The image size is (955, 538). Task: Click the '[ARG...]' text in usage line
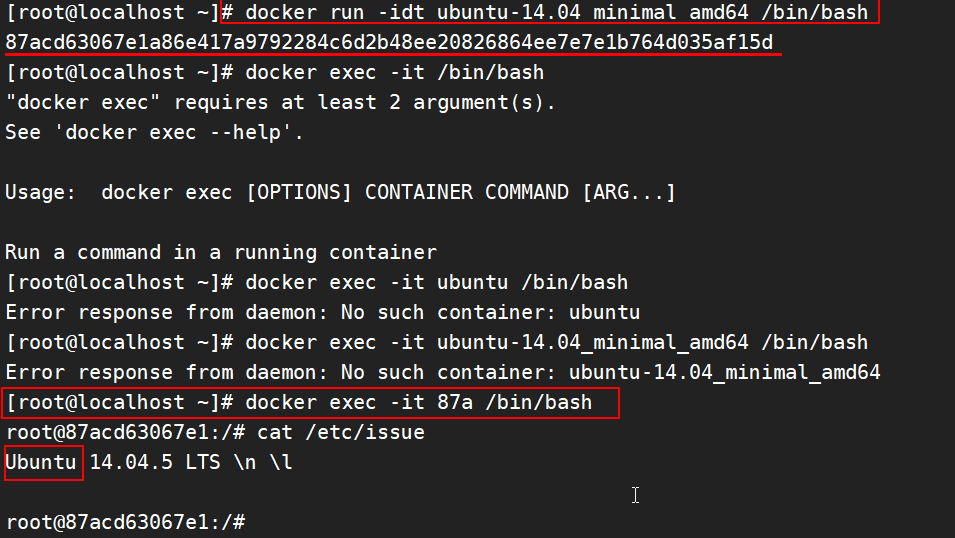[629, 193]
